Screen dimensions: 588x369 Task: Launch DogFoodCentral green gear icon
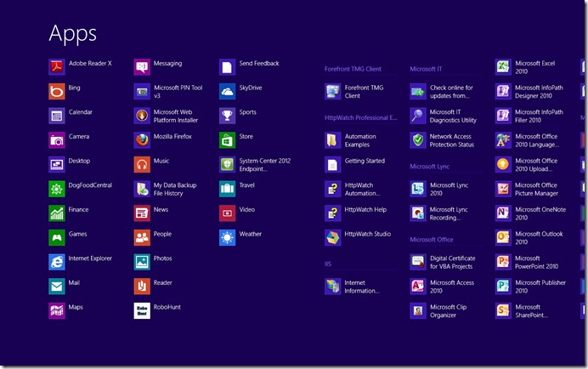pyautogui.click(x=57, y=190)
